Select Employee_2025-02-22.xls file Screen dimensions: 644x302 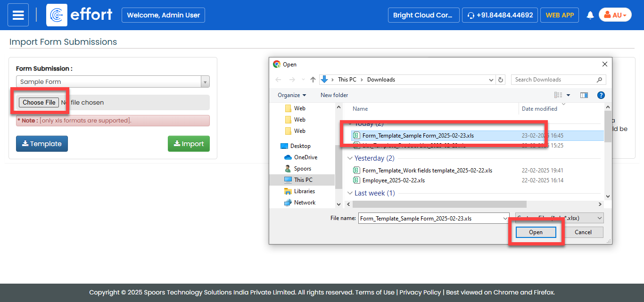click(x=393, y=180)
